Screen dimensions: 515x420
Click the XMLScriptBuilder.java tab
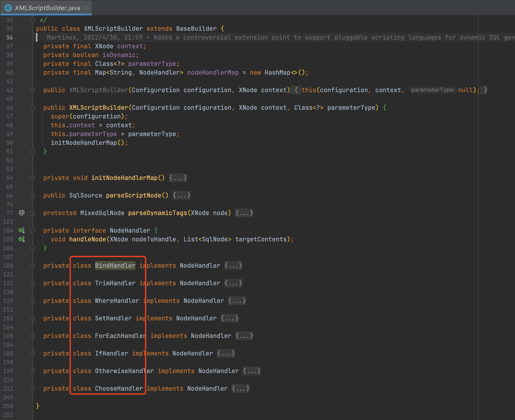[47, 8]
